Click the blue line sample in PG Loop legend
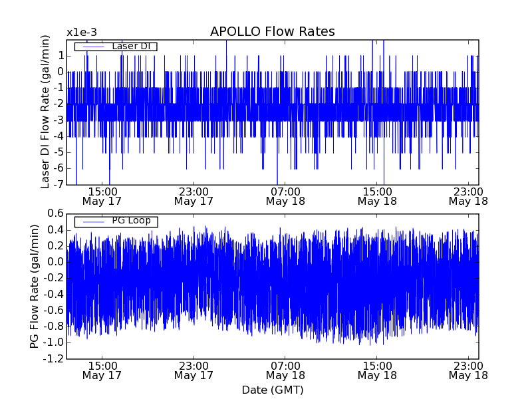This screenshot has width=532, height=399. point(92,221)
